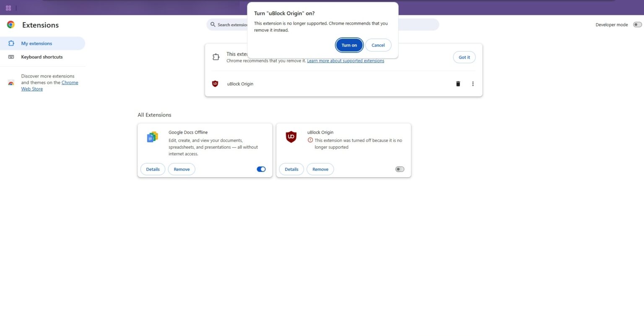The image size is (644, 336).
Task: Turn on uBlock Origin using its card toggle
Action: tap(399, 169)
